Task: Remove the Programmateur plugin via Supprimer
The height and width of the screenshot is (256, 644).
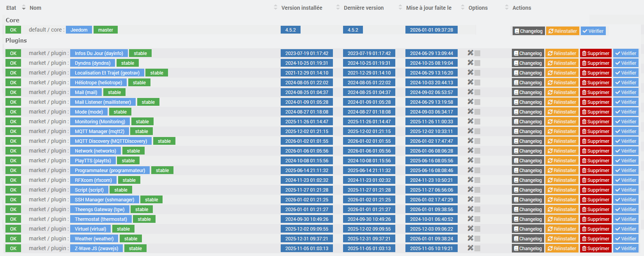Action: (596, 170)
